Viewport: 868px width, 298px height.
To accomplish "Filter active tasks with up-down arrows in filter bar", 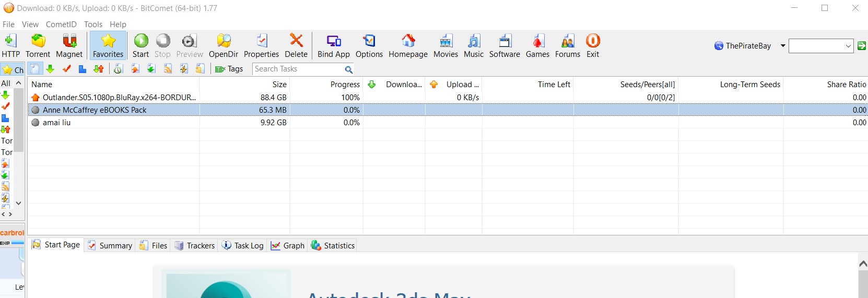I will click(99, 69).
